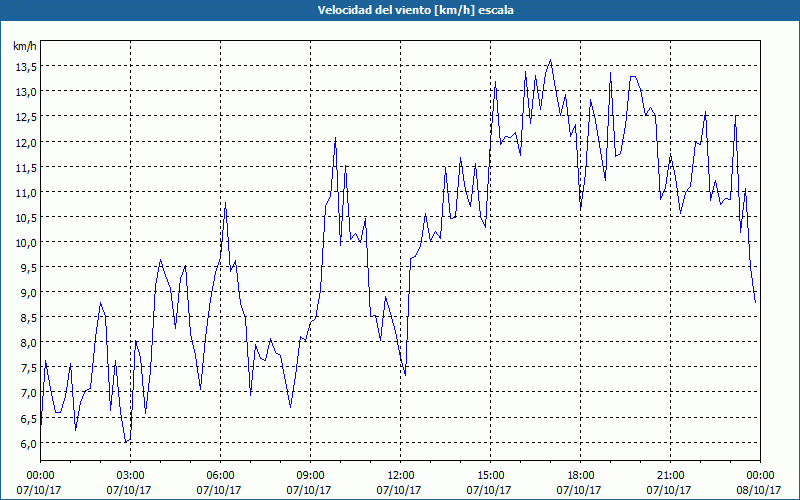Click the 12,5 y-axis label

(27, 117)
